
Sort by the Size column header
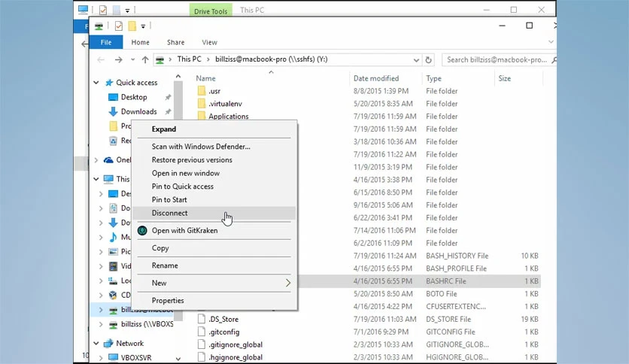click(x=505, y=78)
